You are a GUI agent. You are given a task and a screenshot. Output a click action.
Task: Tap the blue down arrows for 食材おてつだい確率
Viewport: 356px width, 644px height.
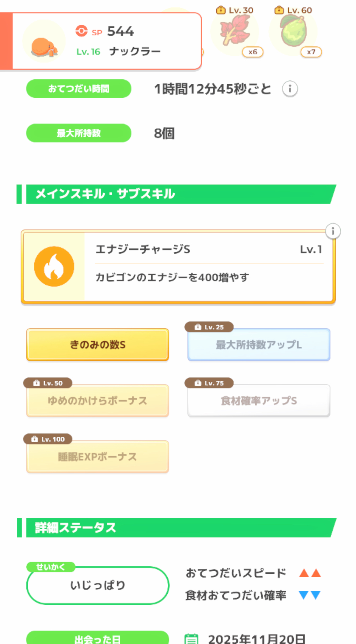pos(310,595)
